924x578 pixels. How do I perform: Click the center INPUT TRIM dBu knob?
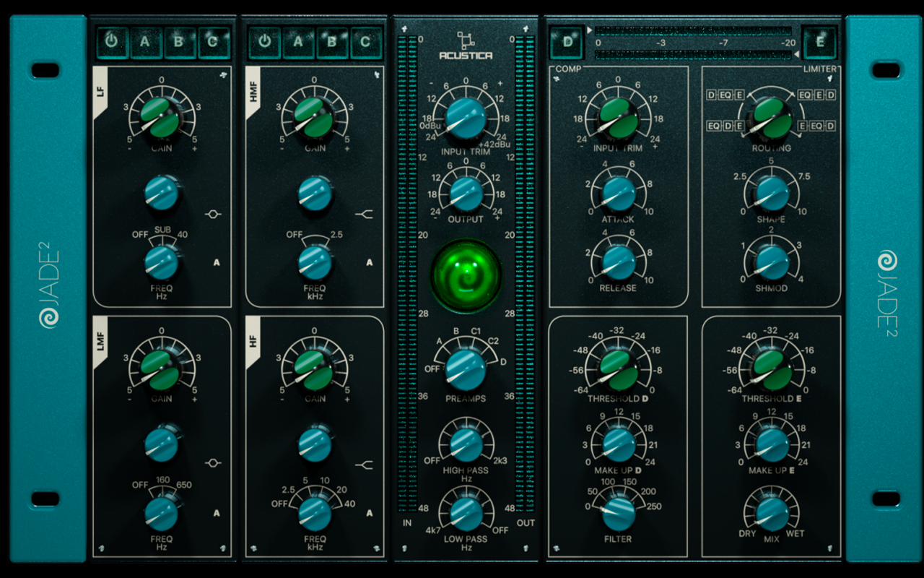[466, 118]
